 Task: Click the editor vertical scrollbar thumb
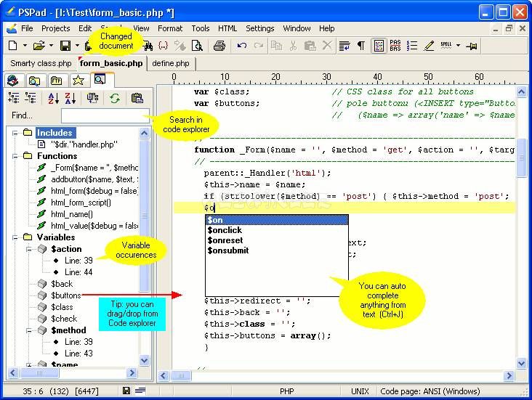click(x=521, y=158)
